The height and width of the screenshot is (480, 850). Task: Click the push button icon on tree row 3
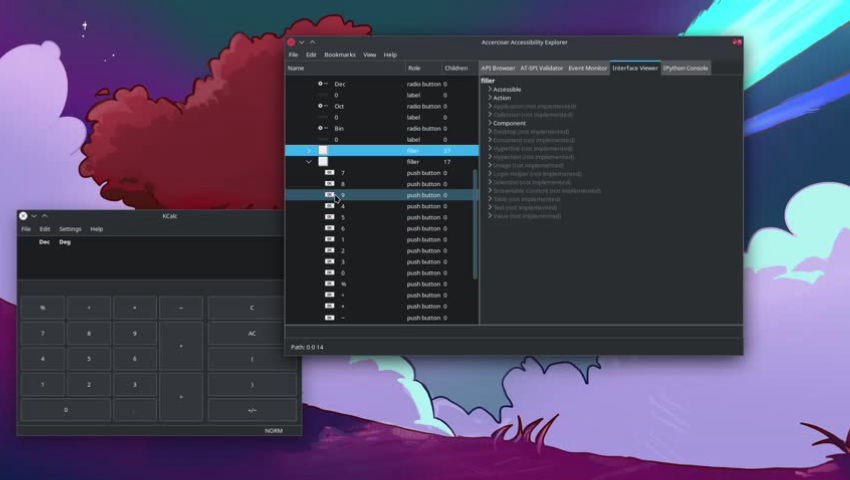(329, 261)
